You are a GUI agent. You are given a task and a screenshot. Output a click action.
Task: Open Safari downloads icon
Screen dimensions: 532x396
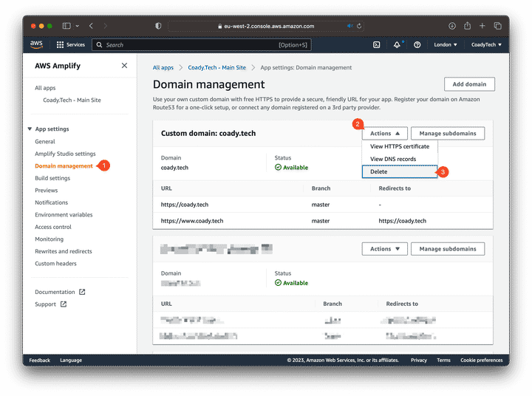click(452, 26)
